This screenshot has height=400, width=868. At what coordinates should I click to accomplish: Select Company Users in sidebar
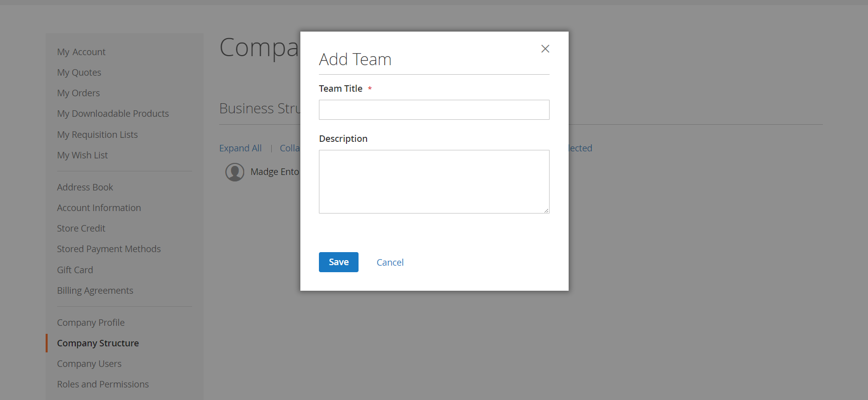tap(89, 364)
